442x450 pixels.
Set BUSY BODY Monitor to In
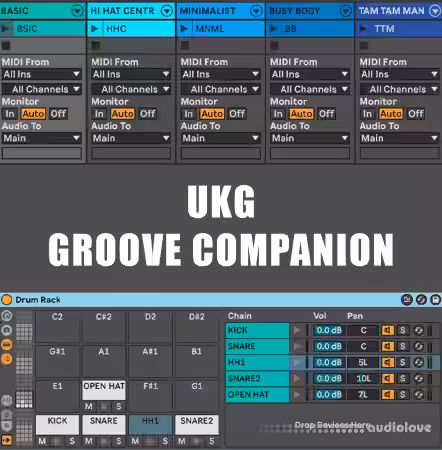278,114
